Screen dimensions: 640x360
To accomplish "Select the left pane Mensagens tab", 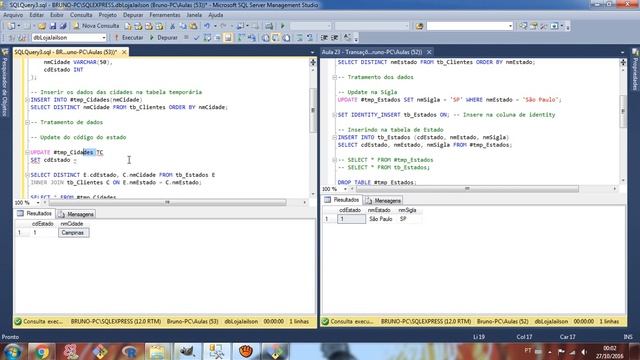I will [x=76, y=214].
